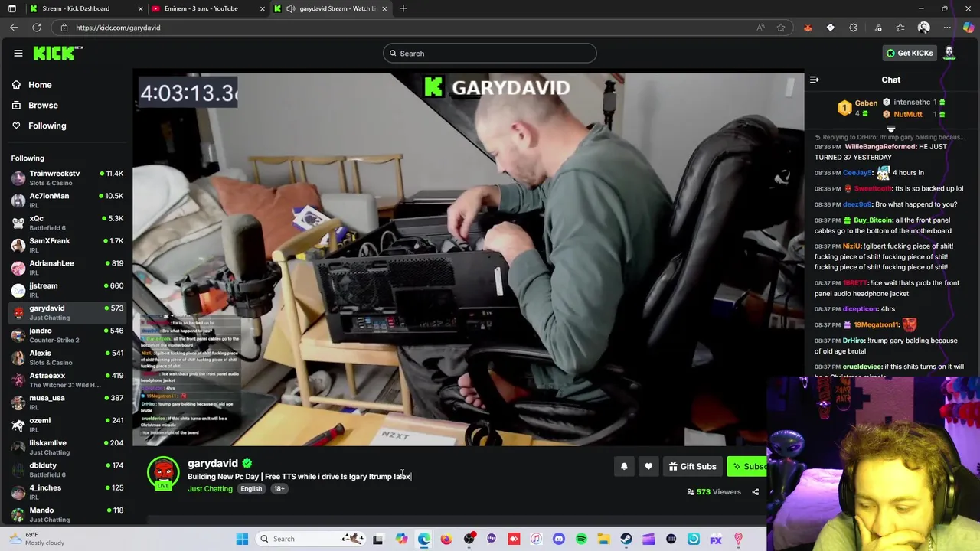Image resolution: width=980 pixels, height=551 pixels.
Task: Open the media control music icon
Action: click(878, 28)
